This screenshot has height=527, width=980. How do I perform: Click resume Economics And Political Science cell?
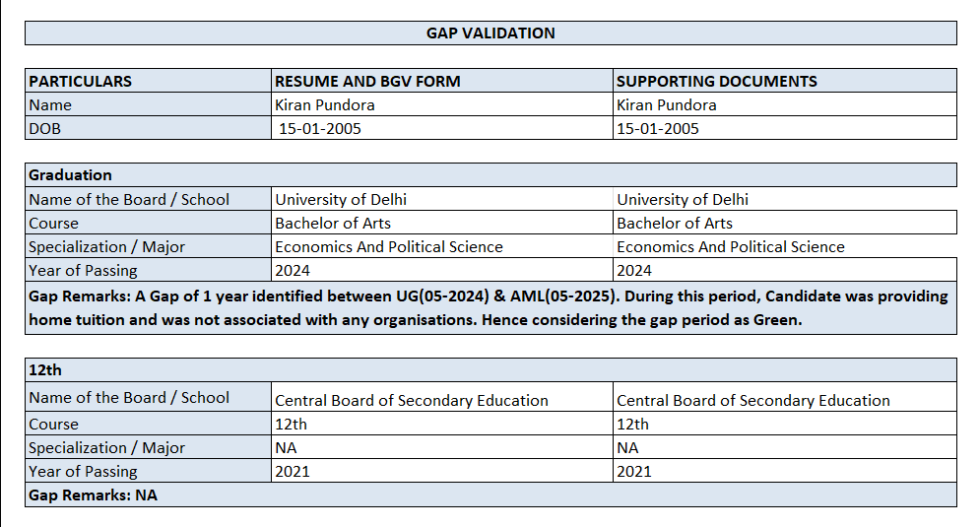pos(389,246)
